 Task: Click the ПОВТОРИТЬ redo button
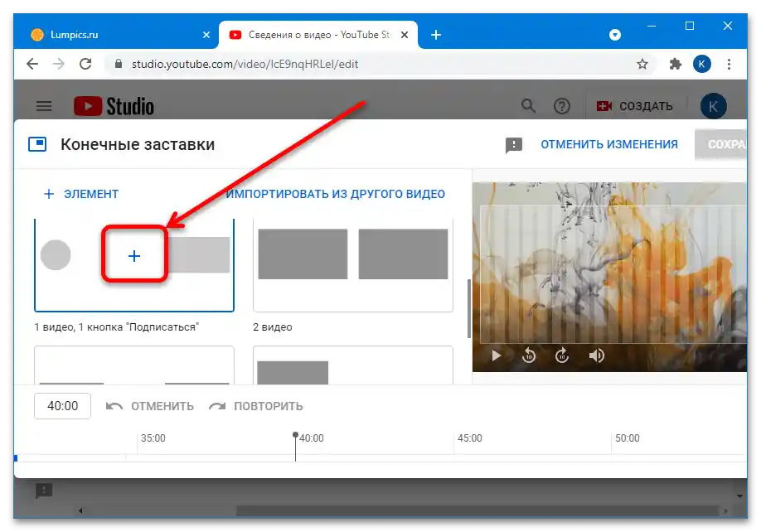click(256, 406)
